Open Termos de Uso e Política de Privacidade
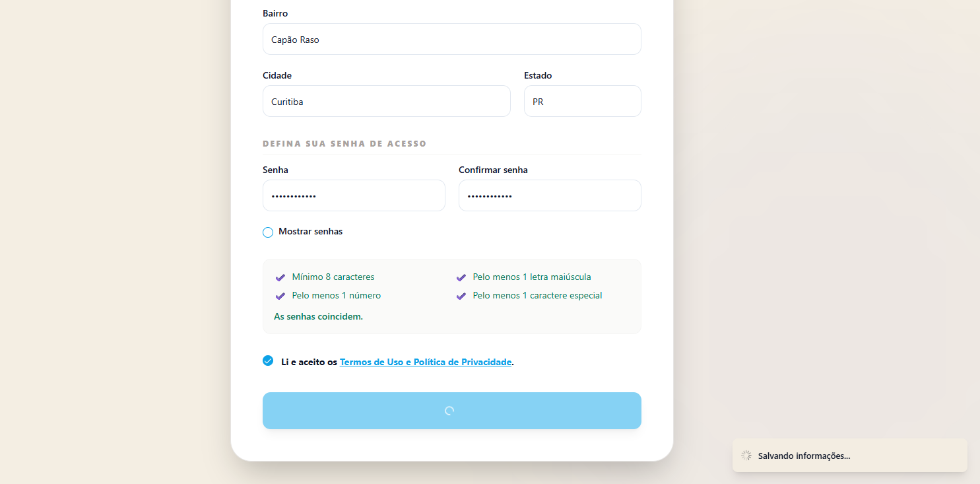The height and width of the screenshot is (484, 980). point(425,362)
